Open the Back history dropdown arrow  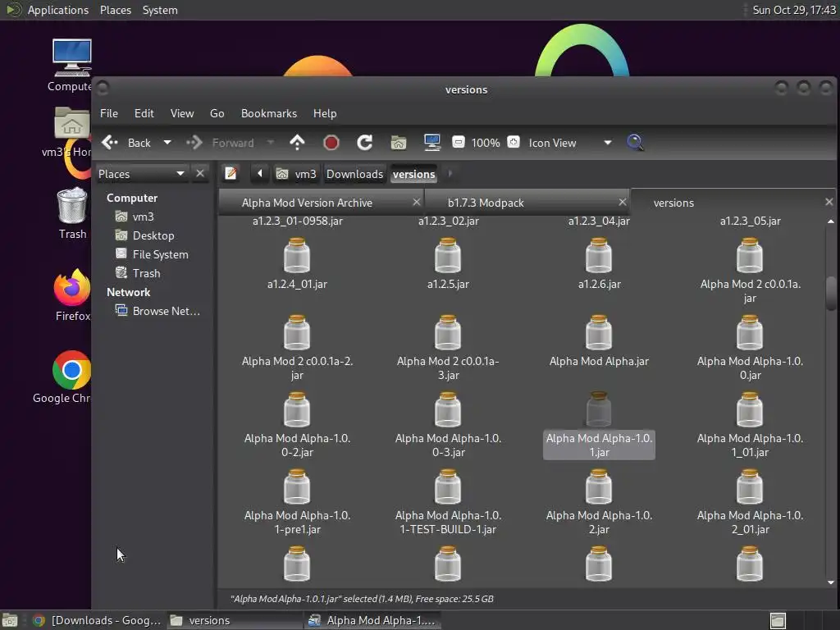(x=167, y=143)
